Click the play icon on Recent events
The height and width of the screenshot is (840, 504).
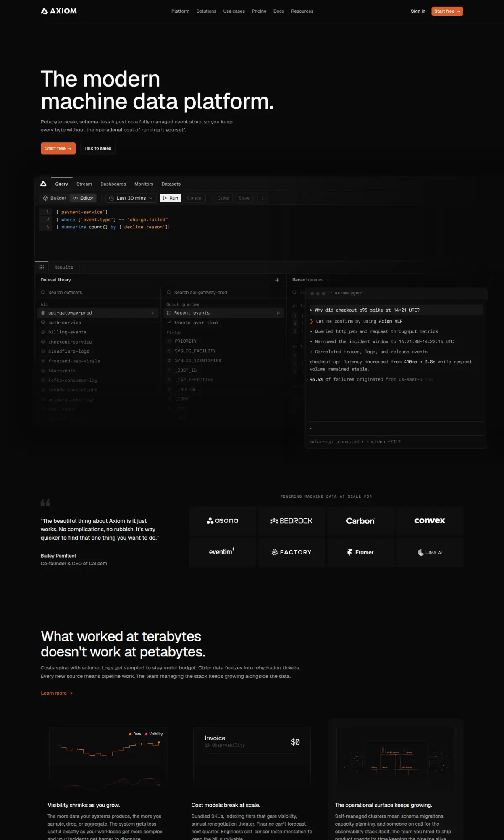pyautogui.click(x=278, y=313)
